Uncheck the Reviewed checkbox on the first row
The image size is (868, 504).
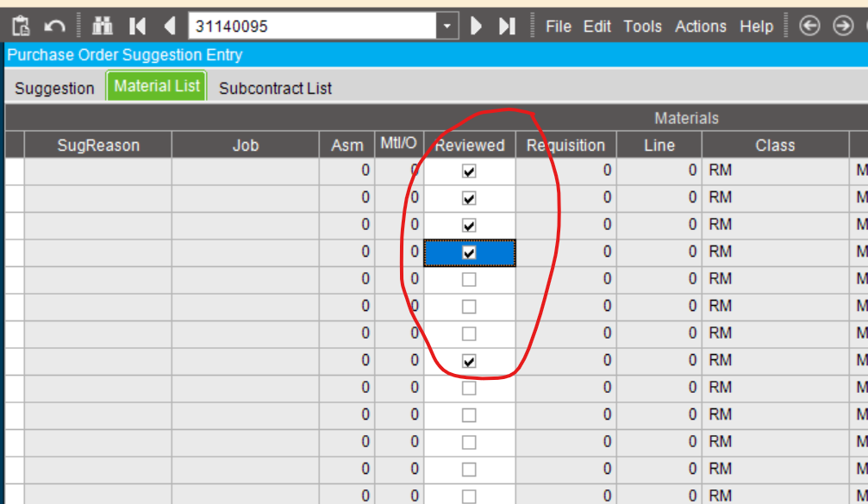pos(468,171)
